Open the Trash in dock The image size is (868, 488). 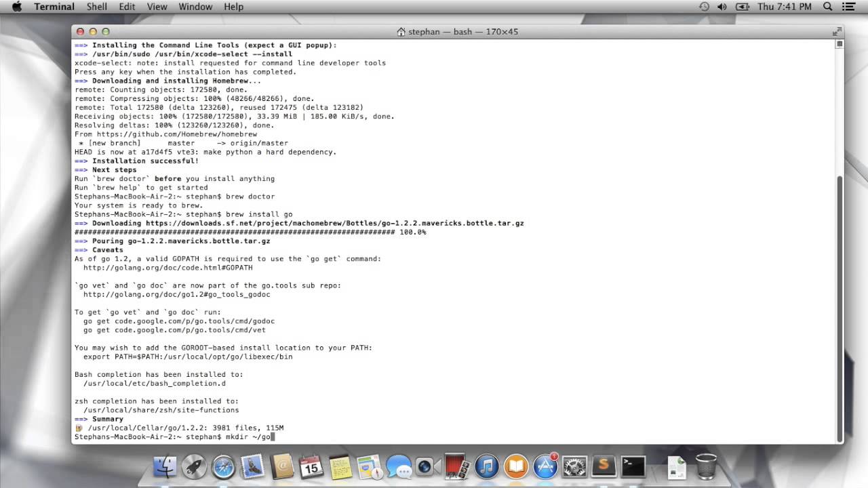(x=706, y=466)
